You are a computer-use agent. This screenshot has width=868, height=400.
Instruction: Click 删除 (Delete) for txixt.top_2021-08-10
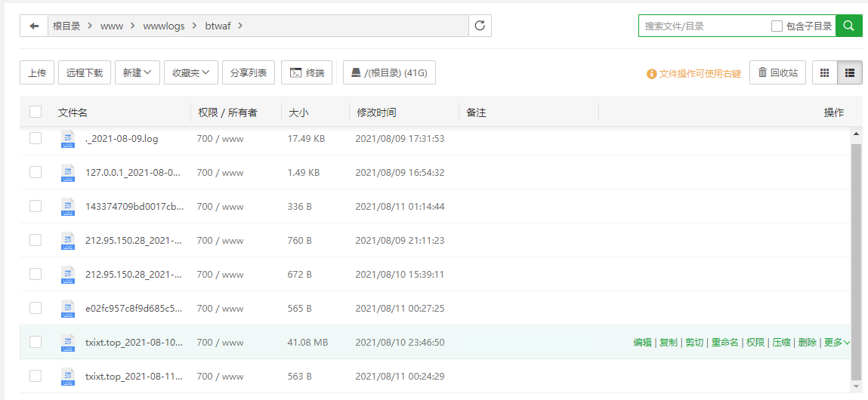807,343
